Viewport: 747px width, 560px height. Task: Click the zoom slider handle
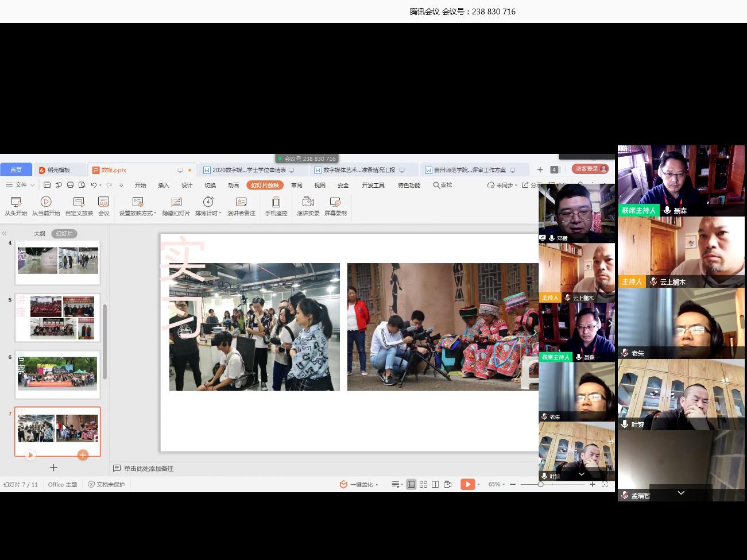tap(540, 484)
